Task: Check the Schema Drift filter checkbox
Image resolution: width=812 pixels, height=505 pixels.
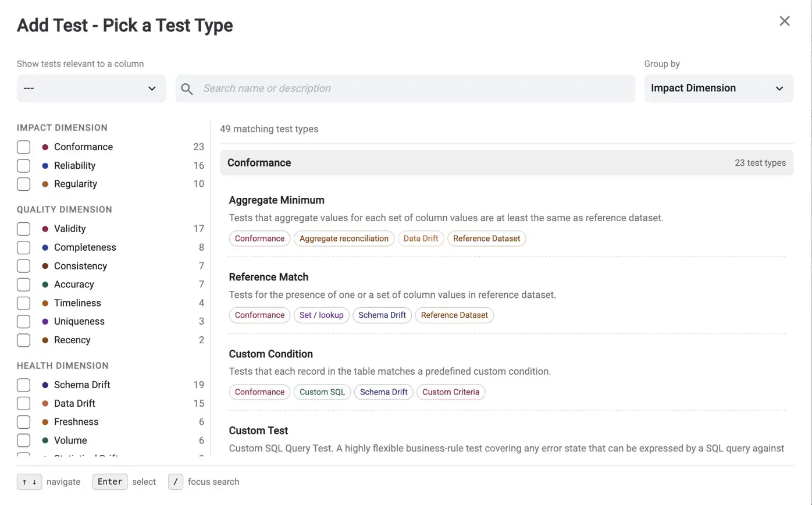Action: 23,385
